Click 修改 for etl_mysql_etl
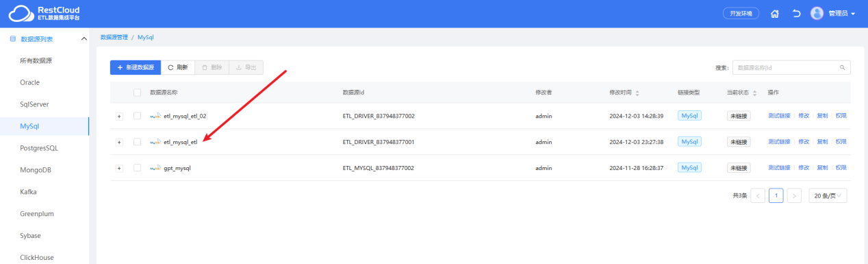 [804, 142]
